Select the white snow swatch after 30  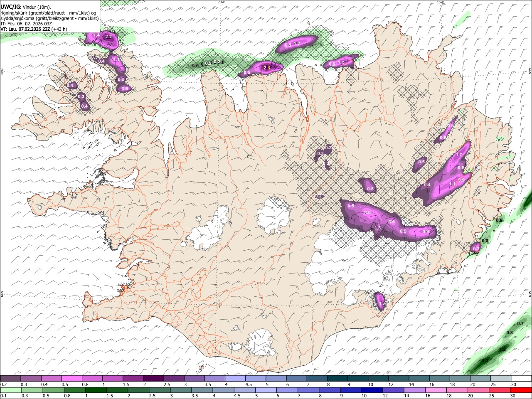pyautogui.click(x=521, y=379)
